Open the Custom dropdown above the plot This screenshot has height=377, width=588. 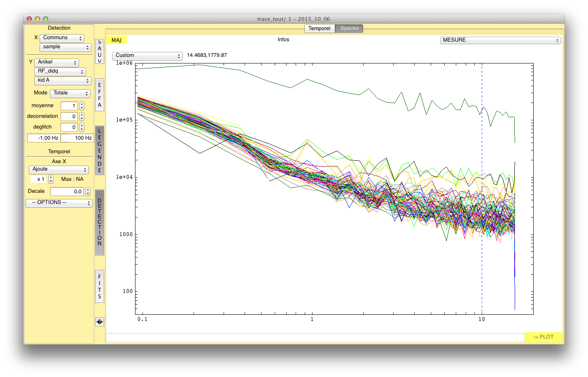[147, 55]
